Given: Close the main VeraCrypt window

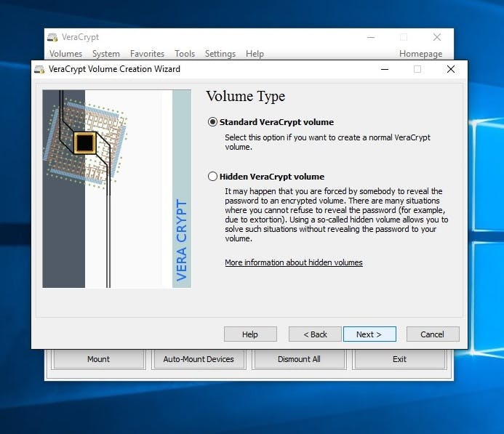Looking at the screenshot, I should click(437, 37).
